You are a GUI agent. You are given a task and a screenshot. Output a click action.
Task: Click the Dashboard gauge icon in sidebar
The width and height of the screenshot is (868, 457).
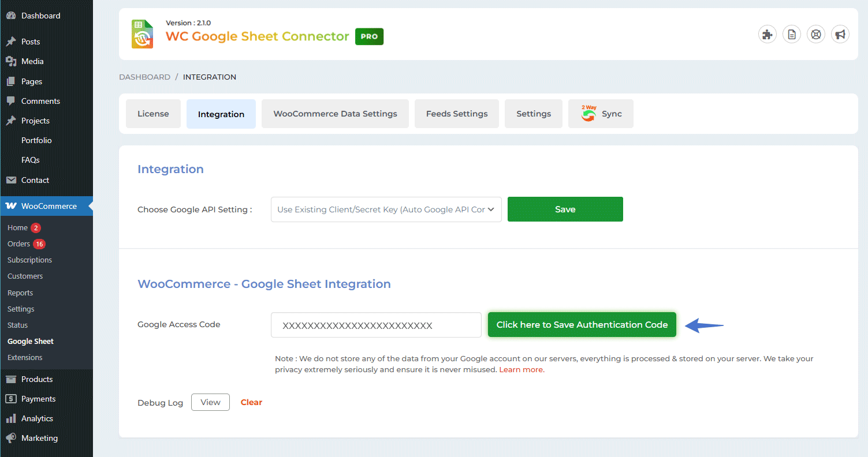pos(11,16)
